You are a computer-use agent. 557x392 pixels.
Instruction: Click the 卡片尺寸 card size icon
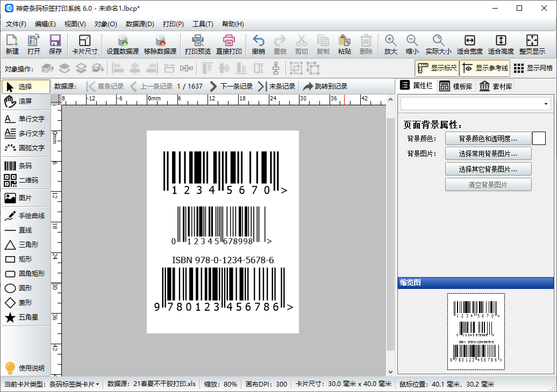(x=84, y=45)
